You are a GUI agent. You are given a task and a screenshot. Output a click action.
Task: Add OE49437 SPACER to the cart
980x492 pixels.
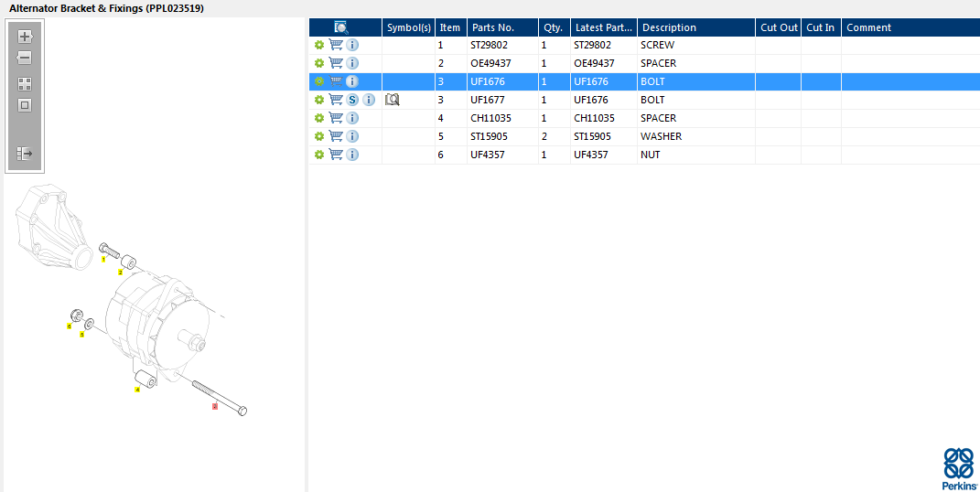coord(336,63)
